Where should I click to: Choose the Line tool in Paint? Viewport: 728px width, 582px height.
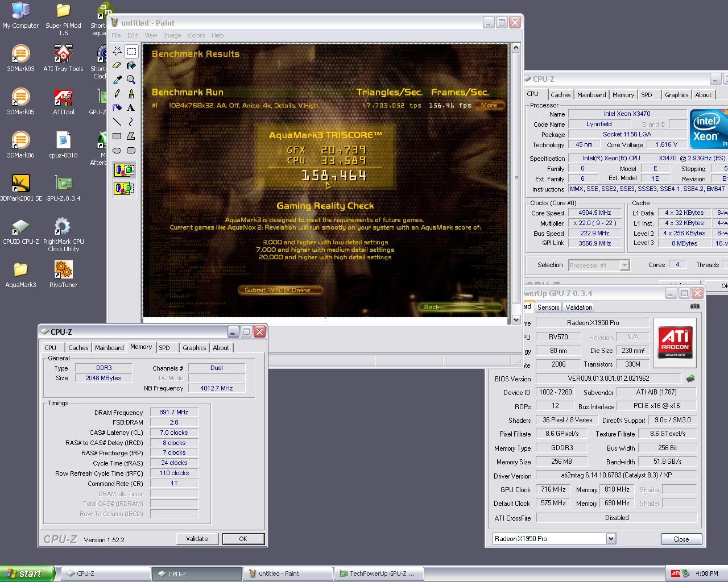tap(117, 122)
